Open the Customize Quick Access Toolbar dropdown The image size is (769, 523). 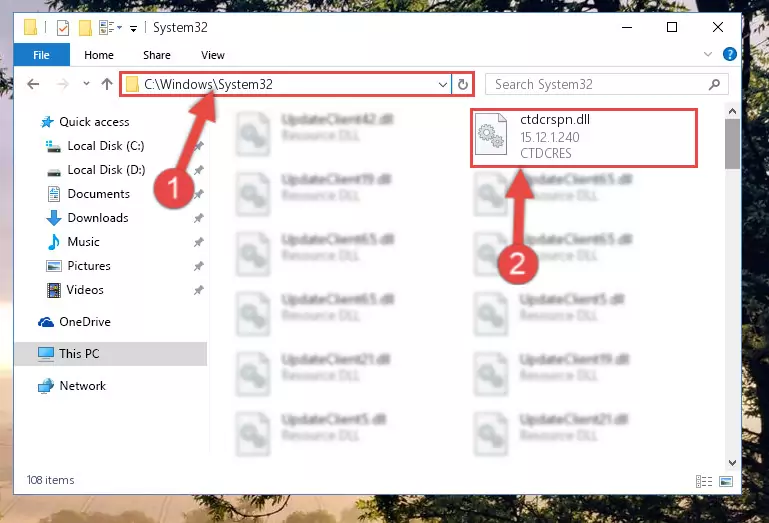tap(133, 28)
